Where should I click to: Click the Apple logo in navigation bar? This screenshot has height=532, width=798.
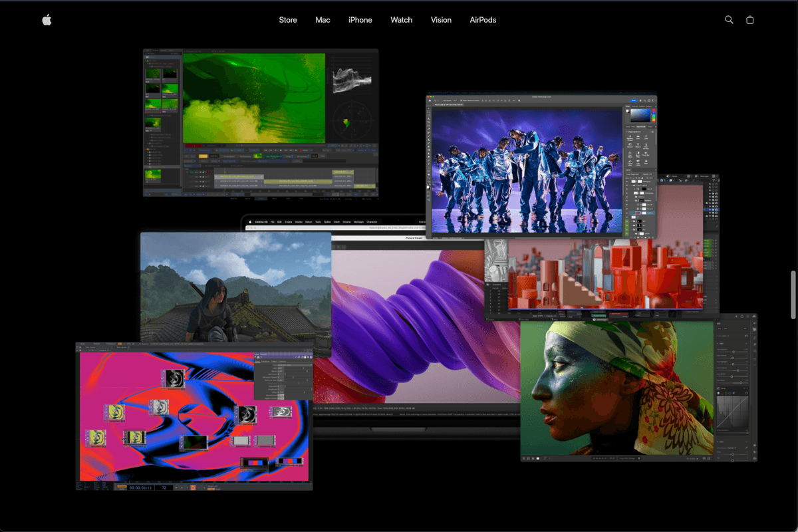tap(47, 20)
